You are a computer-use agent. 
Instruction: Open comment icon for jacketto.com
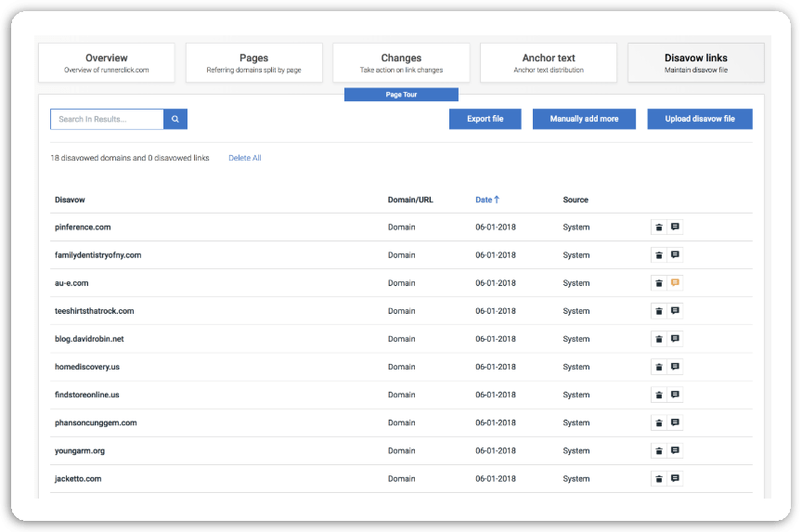pos(675,479)
